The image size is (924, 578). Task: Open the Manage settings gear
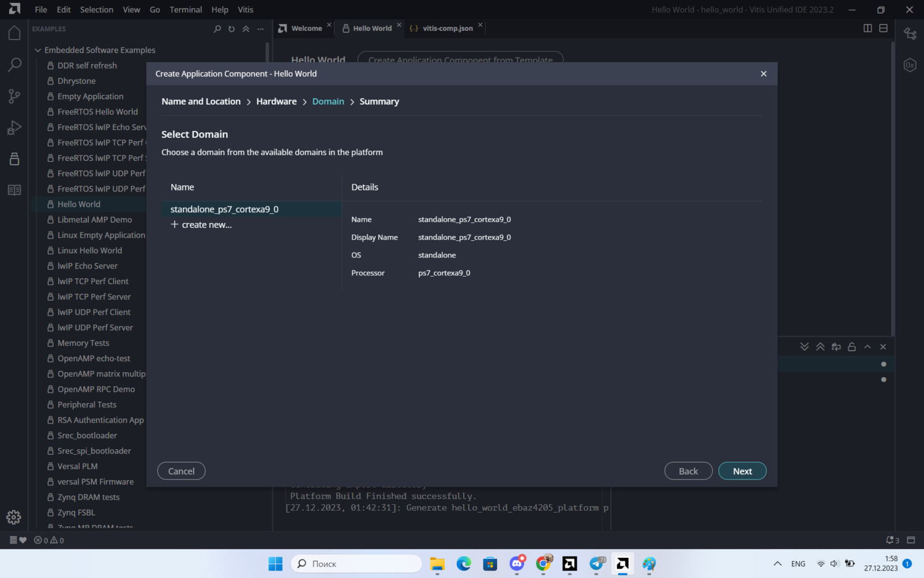coord(14,517)
